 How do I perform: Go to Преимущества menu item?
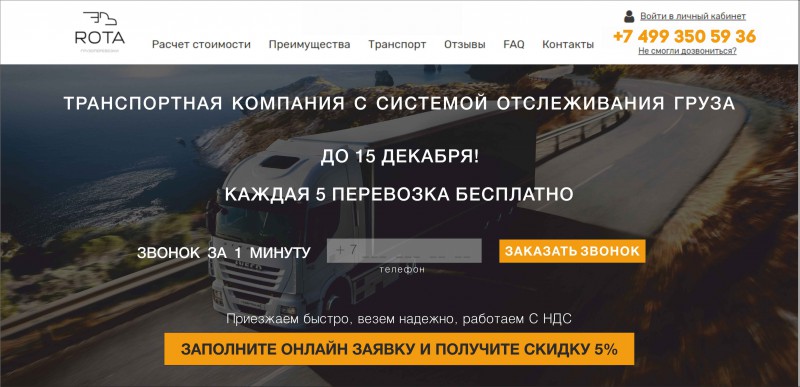[x=309, y=44]
